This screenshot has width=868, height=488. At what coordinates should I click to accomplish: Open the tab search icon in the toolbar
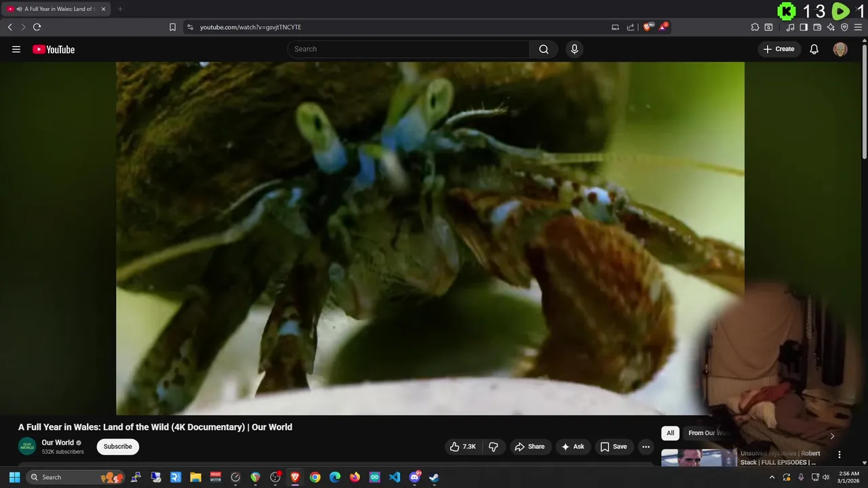[x=768, y=27]
